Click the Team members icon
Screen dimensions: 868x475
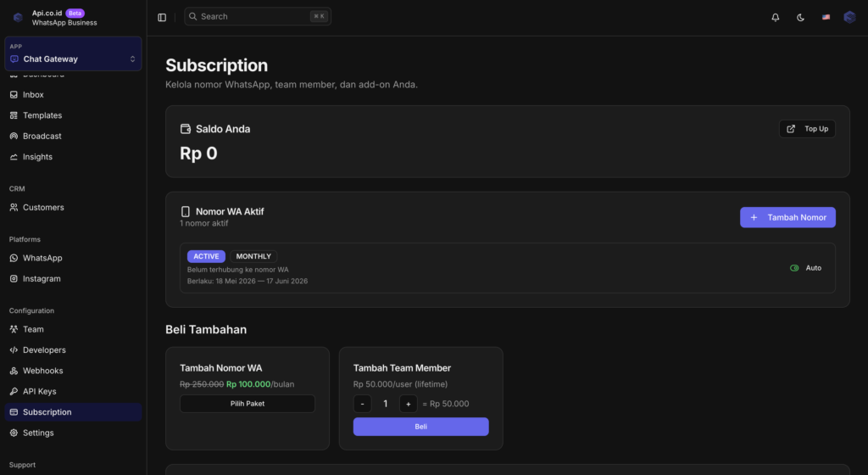pyautogui.click(x=14, y=329)
